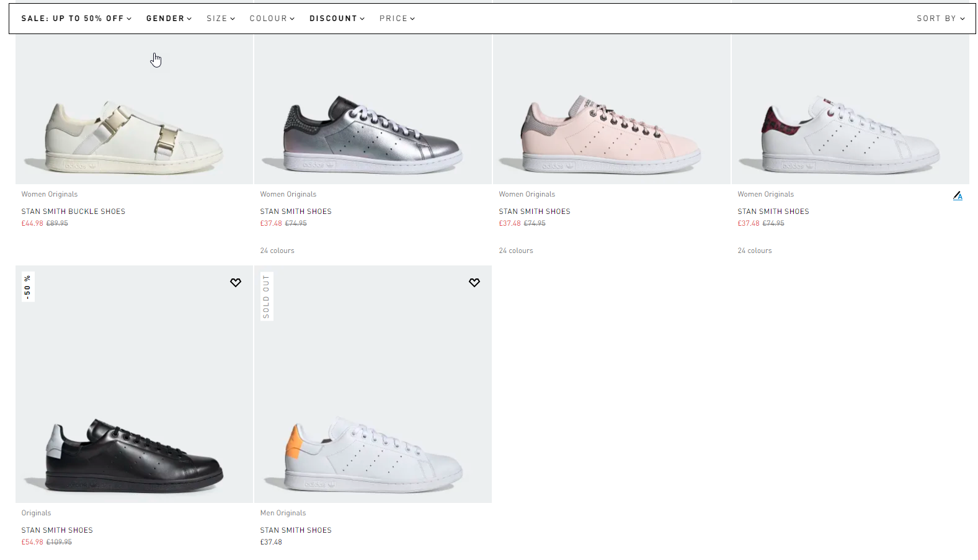Open the Sale: Up to 50% Off filter
This screenshot has width=978, height=560.
(x=76, y=19)
